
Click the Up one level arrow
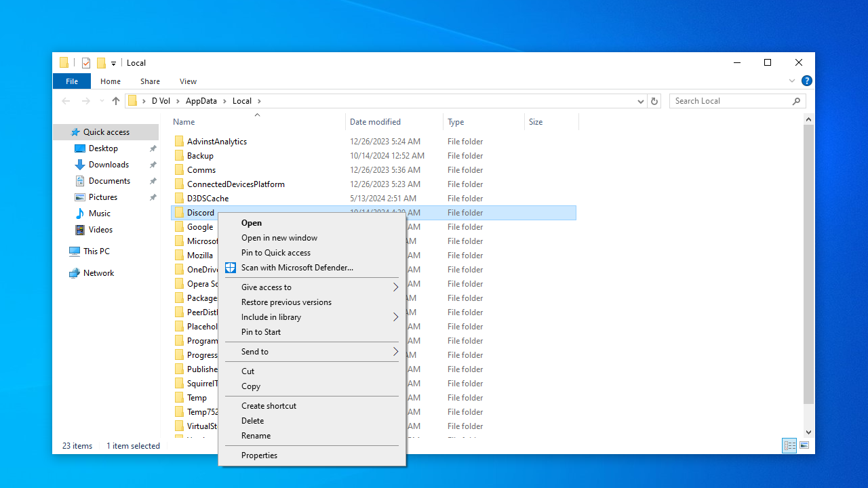pos(116,101)
